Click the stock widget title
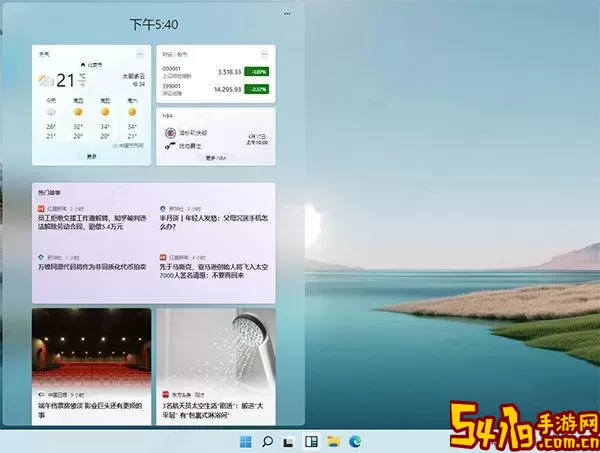 [174, 54]
